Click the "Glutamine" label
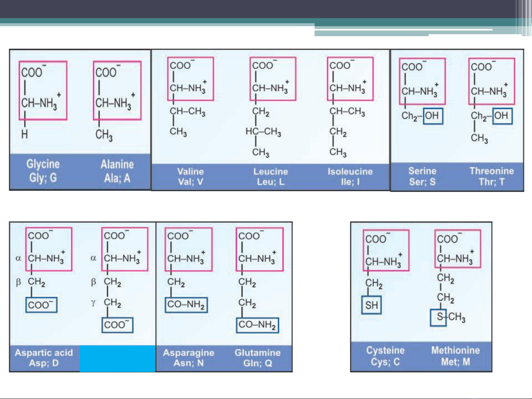This screenshot has height=399, width=532. tap(258, 352)
